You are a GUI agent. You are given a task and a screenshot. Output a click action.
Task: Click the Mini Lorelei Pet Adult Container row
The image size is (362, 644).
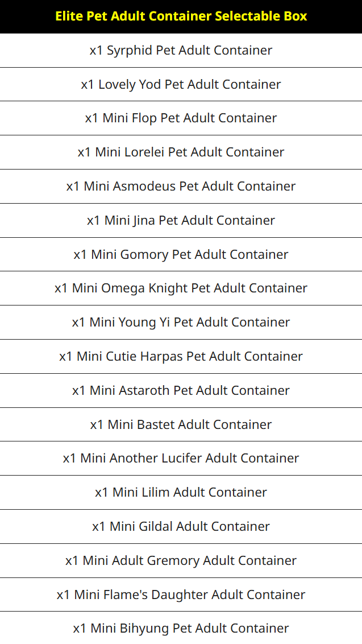click(181, 152)
